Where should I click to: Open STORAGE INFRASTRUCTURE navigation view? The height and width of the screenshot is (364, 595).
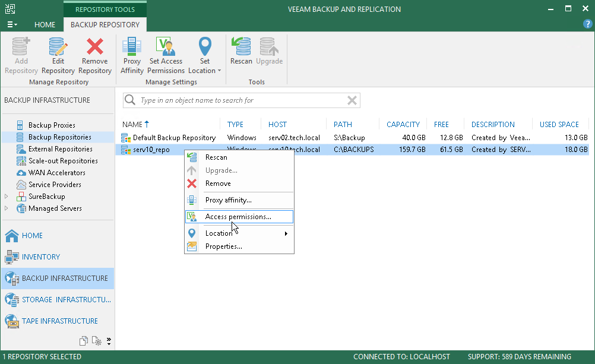(58, 300)
